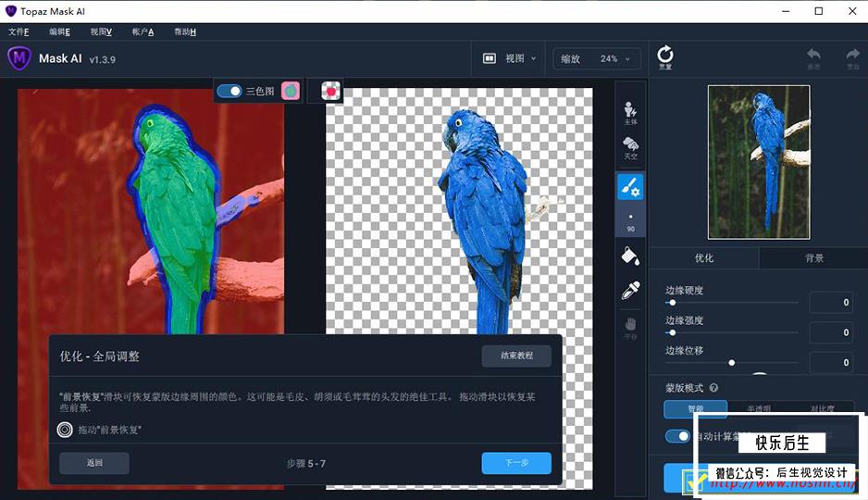Select the brush settings tool
Viewport: 868px width, 500px height.
click(630, 187)
